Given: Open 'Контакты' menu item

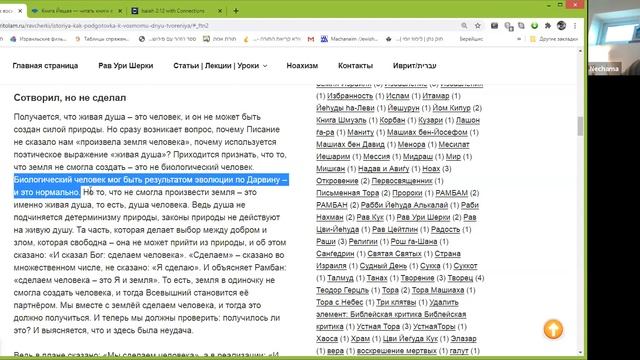Looking at the screenshot, I should click(355, 66).
